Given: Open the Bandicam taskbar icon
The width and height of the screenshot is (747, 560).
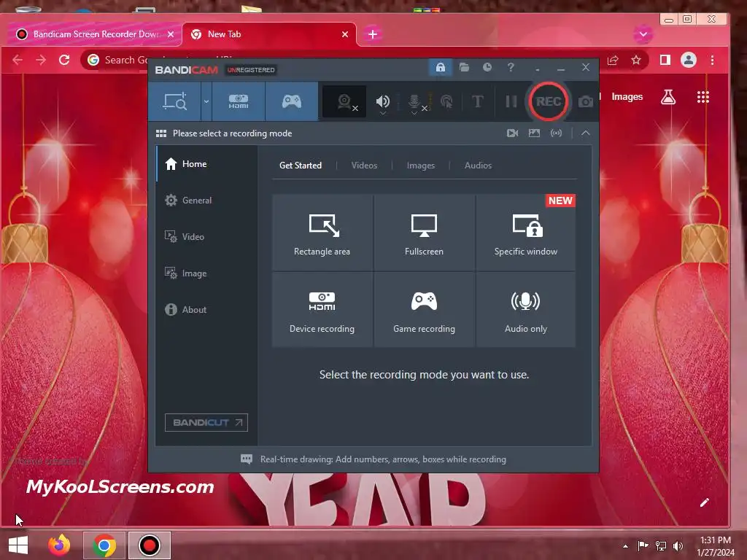Looking at the screenshot, I should point(149,545).
